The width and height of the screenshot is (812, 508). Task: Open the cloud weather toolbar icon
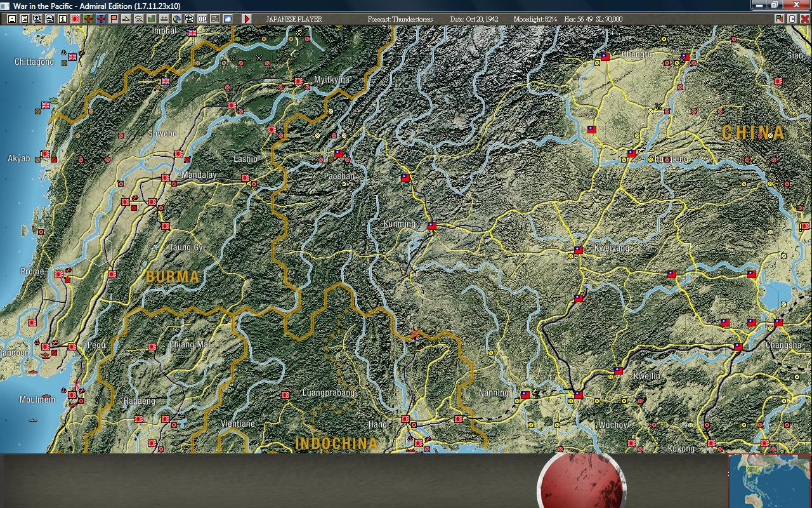coord(228,19)
